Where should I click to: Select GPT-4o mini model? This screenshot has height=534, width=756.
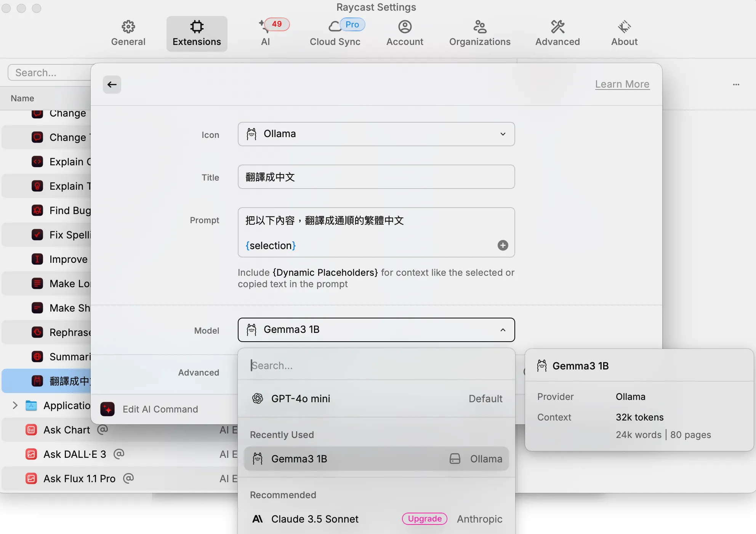pyautogui.click(x=376, y=398)
